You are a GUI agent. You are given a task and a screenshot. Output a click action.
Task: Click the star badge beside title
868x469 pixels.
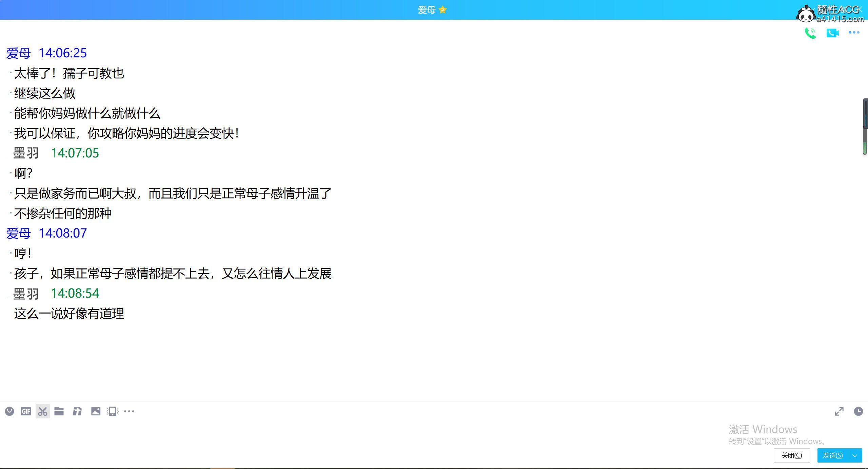coord(442,10)
